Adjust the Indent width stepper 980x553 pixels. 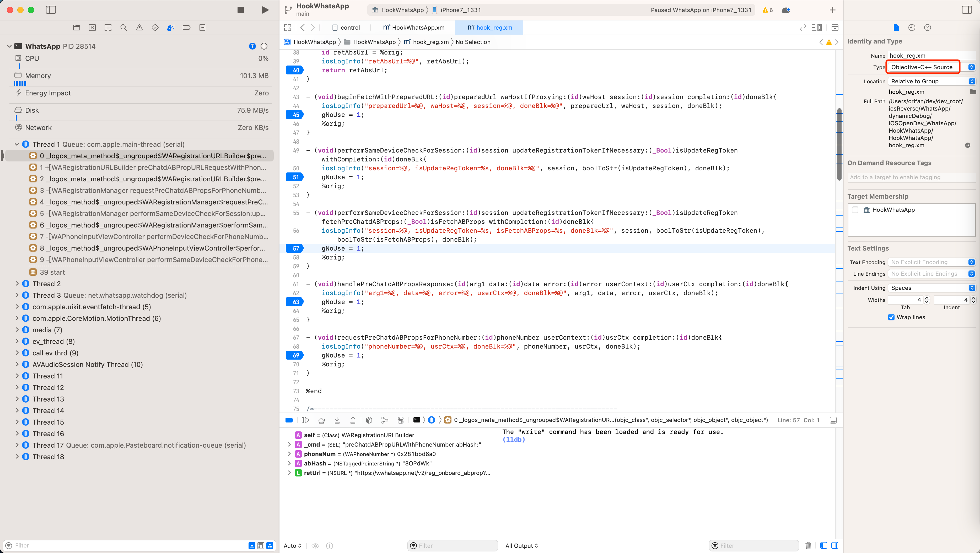pos(973,300)
